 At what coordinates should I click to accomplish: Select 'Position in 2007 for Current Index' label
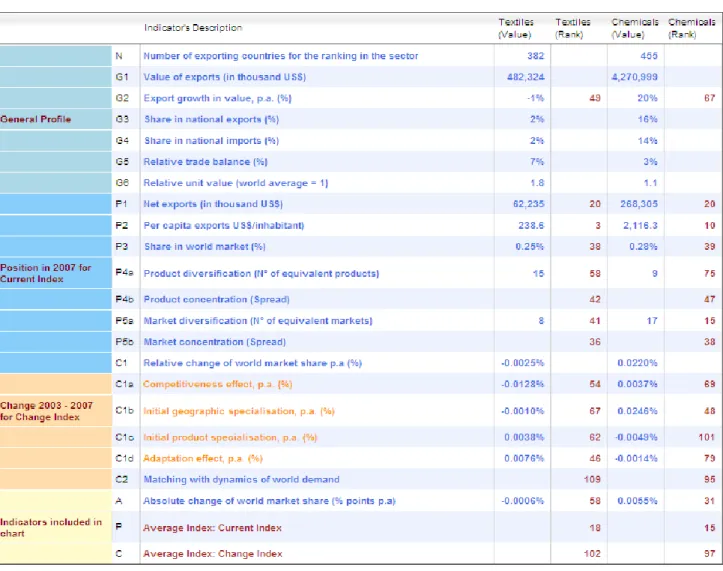pyautogui.click(x=46, y=273)
